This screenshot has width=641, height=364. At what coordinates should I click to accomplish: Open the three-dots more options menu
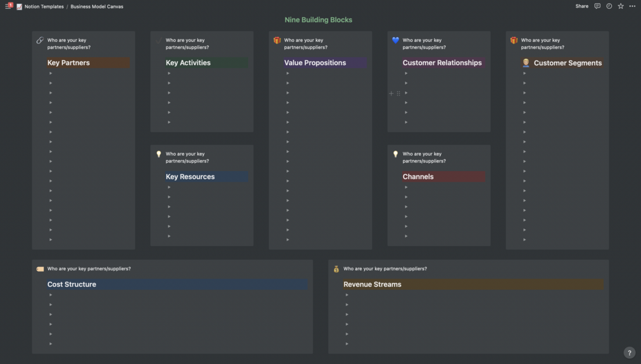[632, 6]
